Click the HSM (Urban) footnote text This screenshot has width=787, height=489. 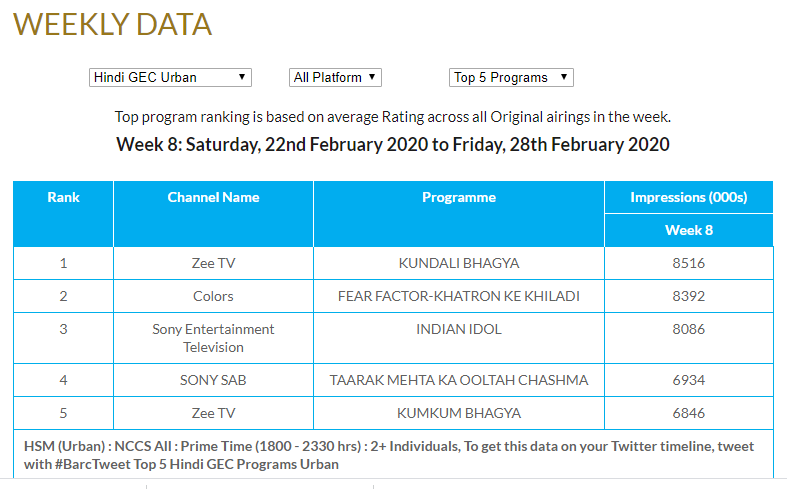(x=389, y=455)
